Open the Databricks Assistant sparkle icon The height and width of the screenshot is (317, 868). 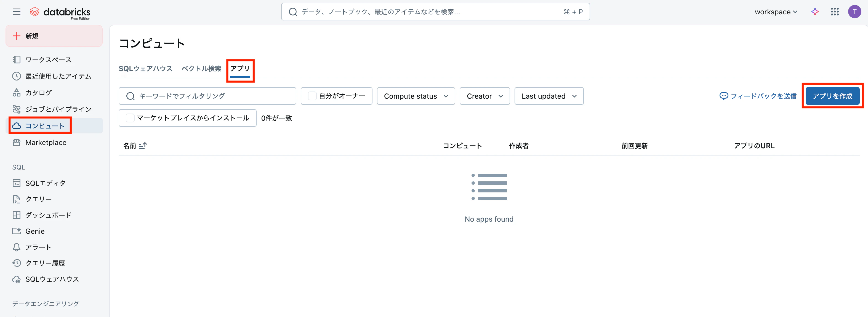pos(815,12)
